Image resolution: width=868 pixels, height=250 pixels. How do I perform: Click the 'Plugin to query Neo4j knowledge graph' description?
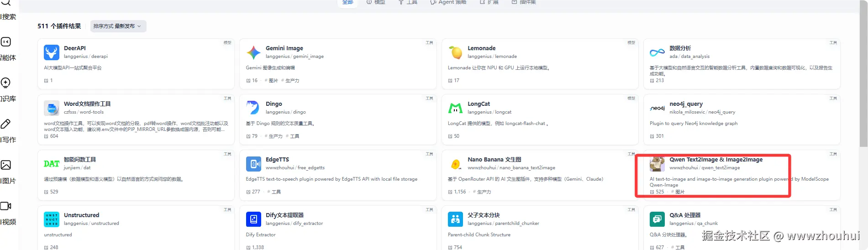pyautogui.click(x=694, y=124)
